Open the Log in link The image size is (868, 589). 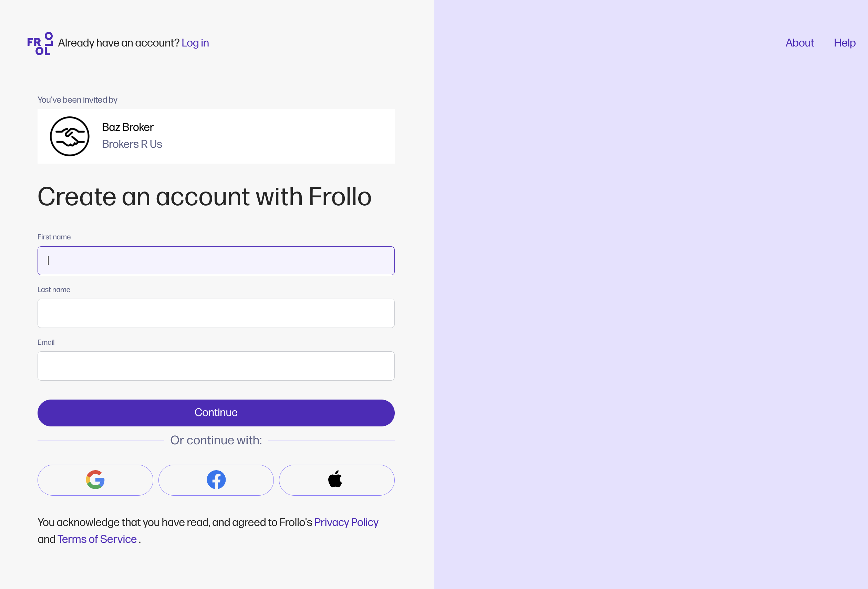tap(195, 43)
